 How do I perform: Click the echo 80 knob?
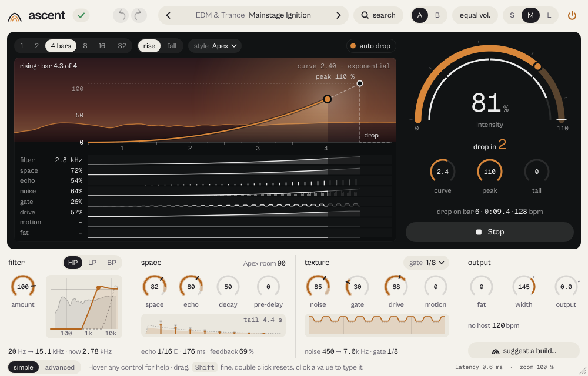pos(191,287)
